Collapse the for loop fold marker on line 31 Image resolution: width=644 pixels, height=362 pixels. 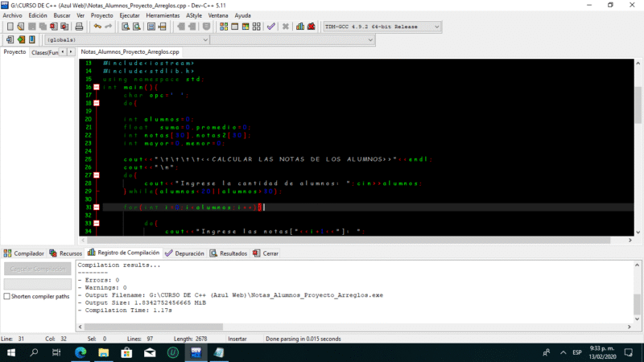tap(96, 208)
